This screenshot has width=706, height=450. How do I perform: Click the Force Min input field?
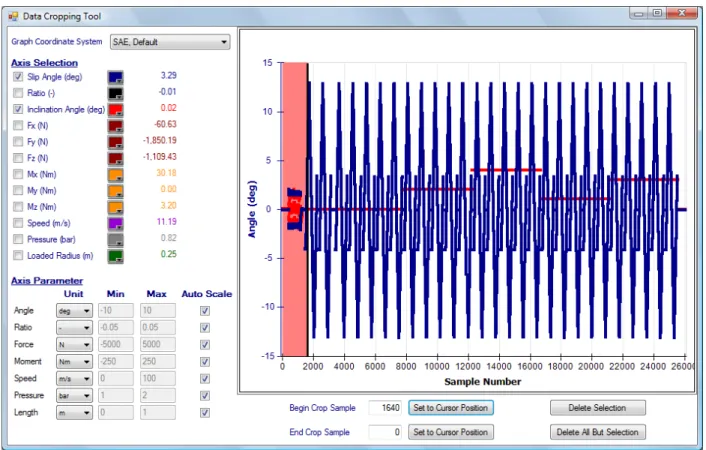tap(116, 345)
